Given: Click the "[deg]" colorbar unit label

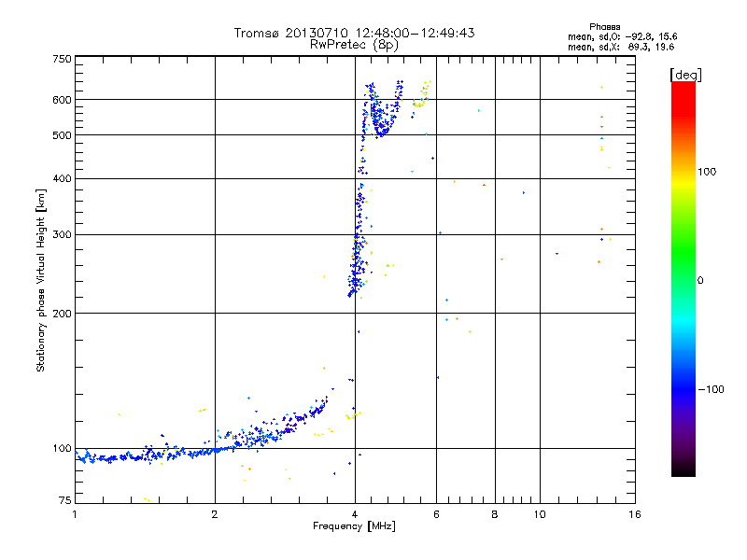Looking at the screenshot, I should (685, 75).
